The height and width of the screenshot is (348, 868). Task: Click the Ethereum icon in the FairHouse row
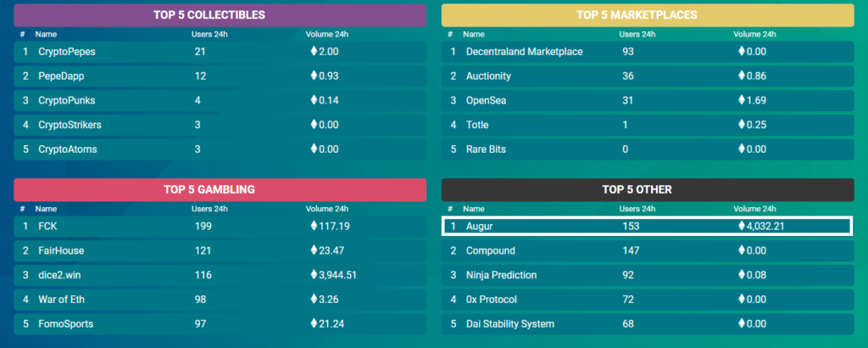point(314,251)
